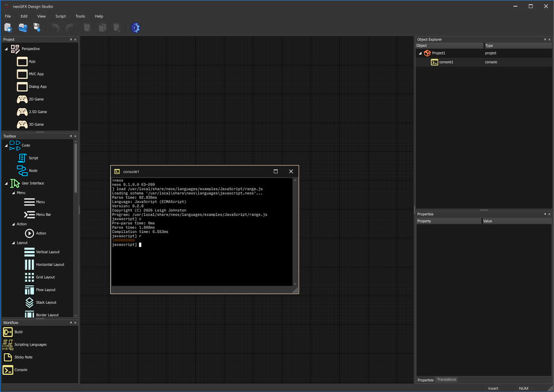Close the console1 window
The width and height of the screenshot is (554, 392).
pyautogui.click(x=291, y=171)
